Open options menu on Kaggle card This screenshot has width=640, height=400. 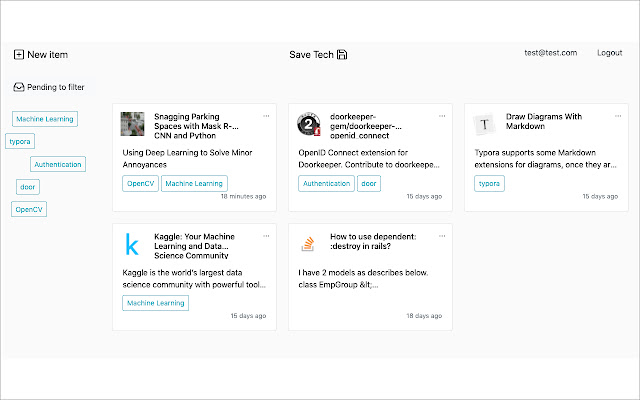point(266,236)
